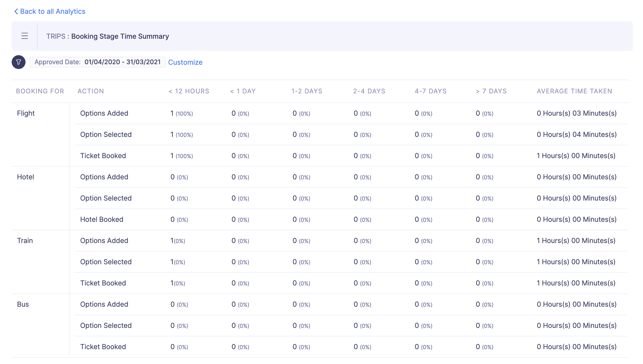This screenshot has width=643, height=364.
Task: Click the < 12 Hours column header
Action: click(189, 91)
